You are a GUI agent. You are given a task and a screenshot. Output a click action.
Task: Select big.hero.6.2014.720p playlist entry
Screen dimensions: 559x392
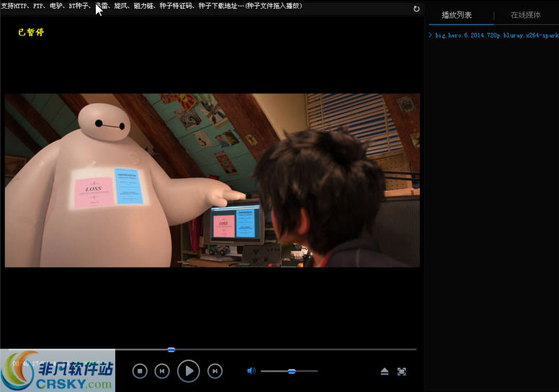click(496, 35)
